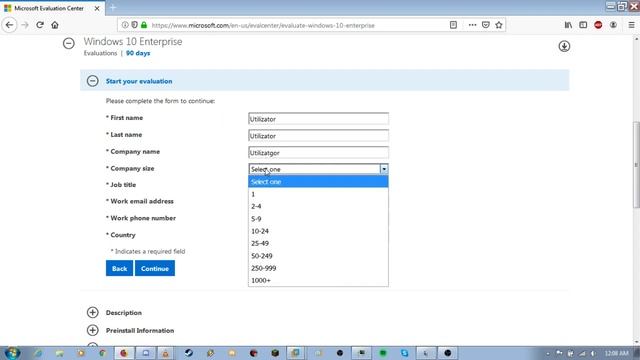The width and height of the screenshot is (640, 360).
Task: Open the Library toolbar icon
Action: click(568, 25)
